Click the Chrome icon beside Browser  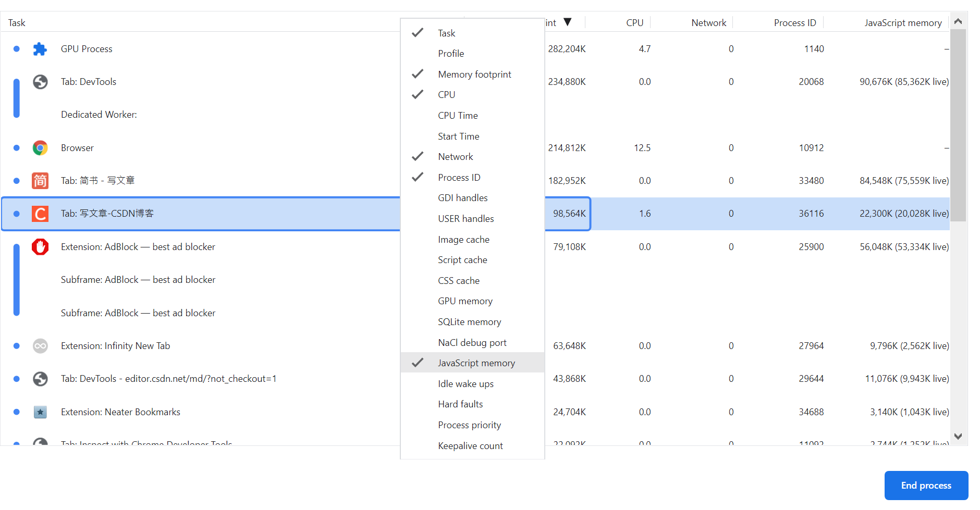(40, 148)
